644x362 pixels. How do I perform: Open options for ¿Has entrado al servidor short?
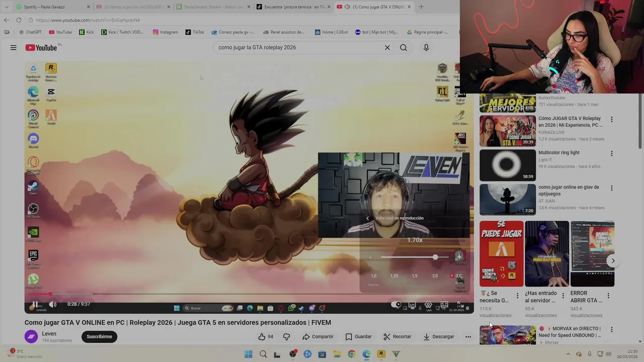point(563,296)
